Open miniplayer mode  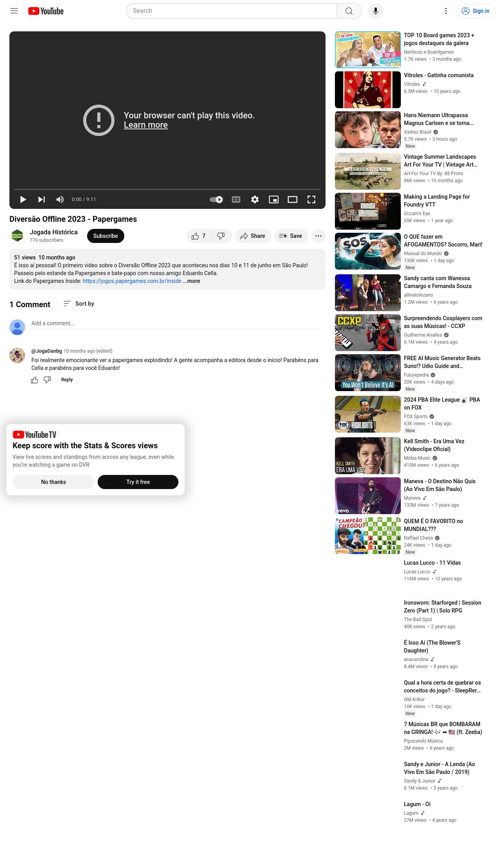(x=274, y=199)
